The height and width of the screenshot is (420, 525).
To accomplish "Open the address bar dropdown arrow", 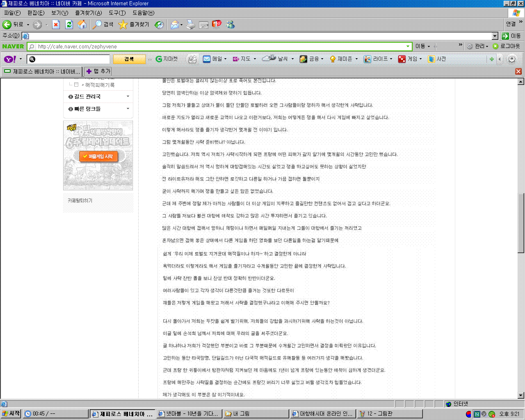I will [x=495, y=36].
